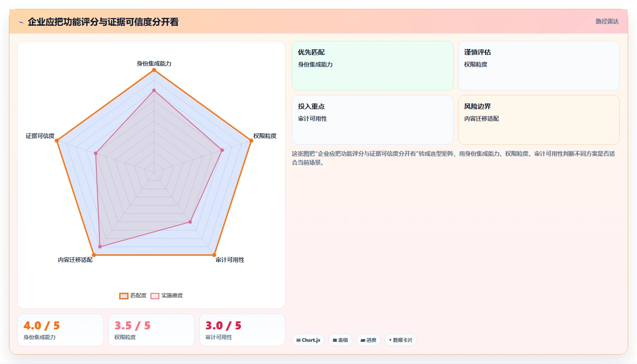Click the orange 匹配度 point at 审计可用性 vertex
The height and width of the screenshot is (364, 637).
[x=214, y=255]
